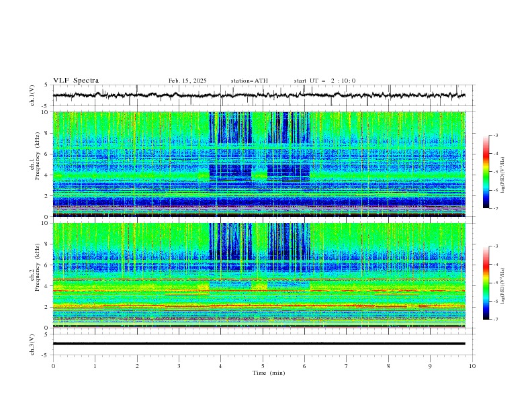Image resolution: width=532 pixels, height=411 pixels.
Task: Click the ch.1 spectrogram color bar
Action: 486,172
